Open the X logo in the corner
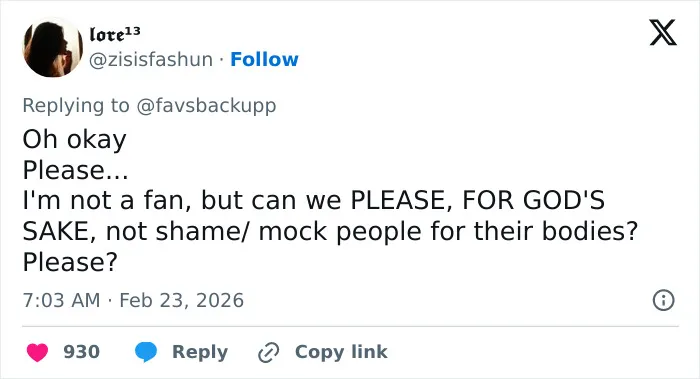The width and height of the screenshot is (700, 379). click(x=663, y=33)
